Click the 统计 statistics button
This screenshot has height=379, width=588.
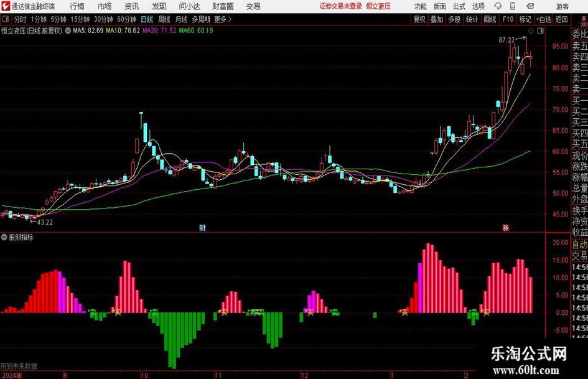click(x=472, y=19)
